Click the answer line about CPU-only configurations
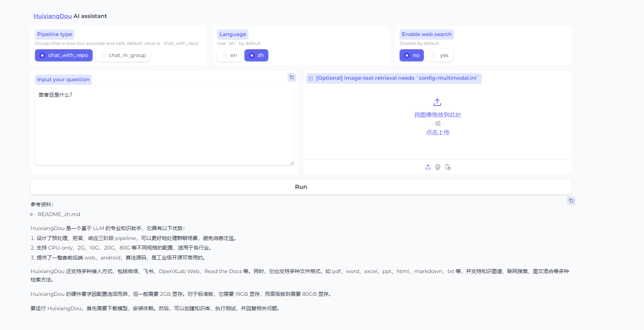 tap(122, 248)
